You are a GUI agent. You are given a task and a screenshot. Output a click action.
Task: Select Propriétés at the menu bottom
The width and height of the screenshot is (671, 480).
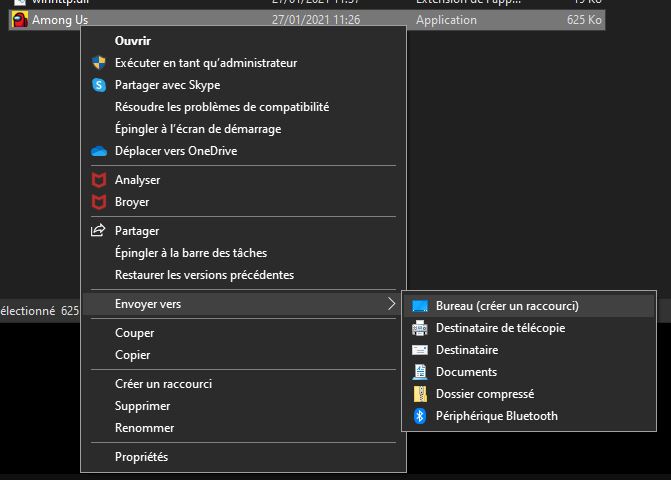click(x=141, y=457)
